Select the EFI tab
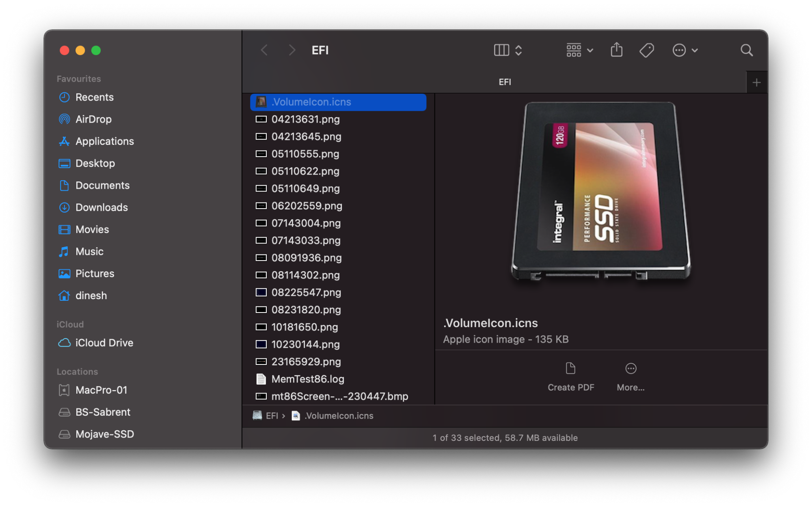 tap(505, 82)
